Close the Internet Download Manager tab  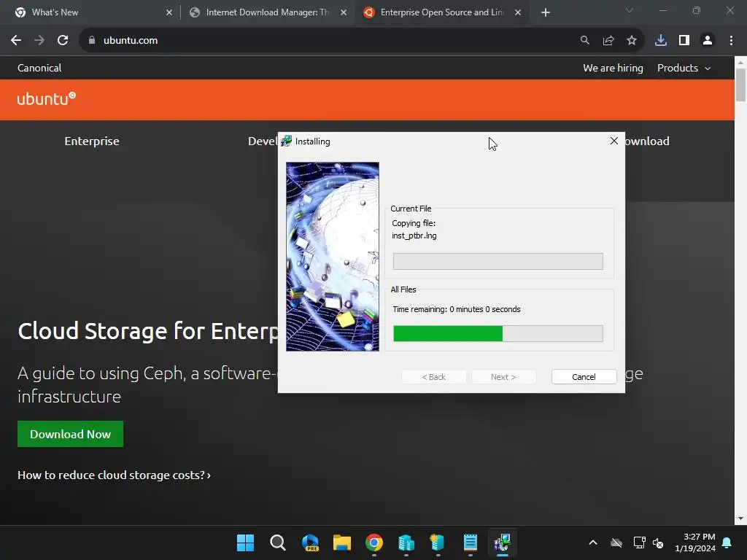tap(344, 12)
